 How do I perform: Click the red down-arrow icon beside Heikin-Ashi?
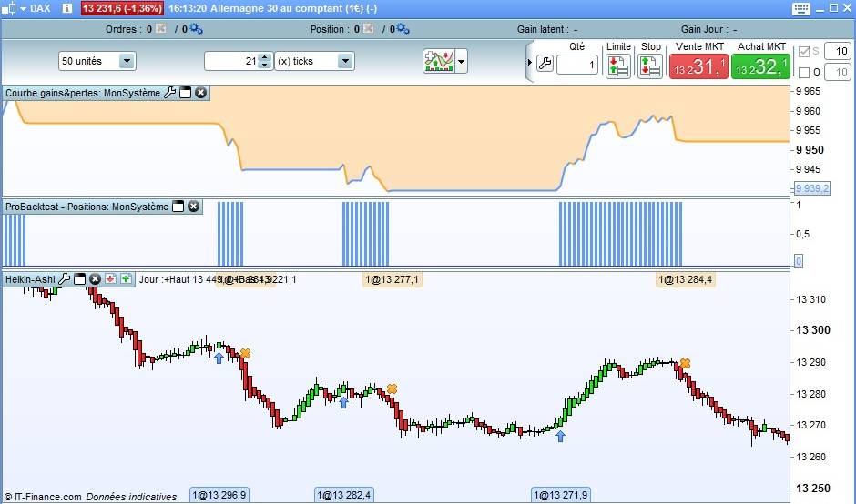coord(110,279)
